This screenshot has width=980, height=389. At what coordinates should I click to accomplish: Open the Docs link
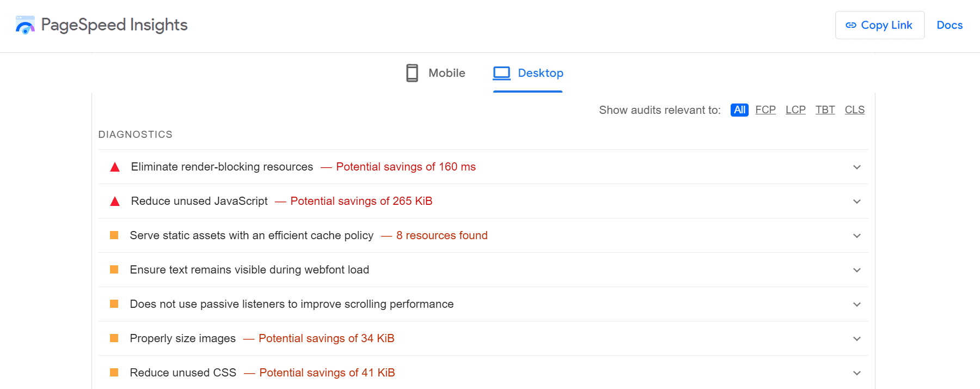tap(950, 25)
